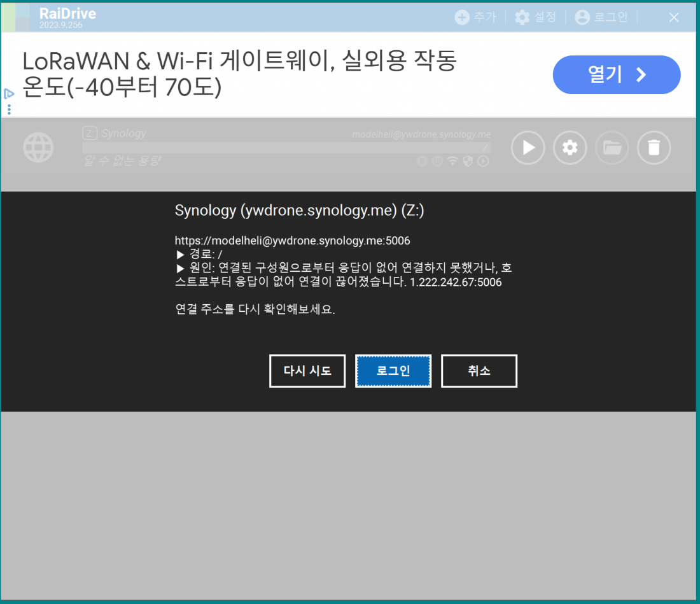Screen dimensions: 700x604
Task: Open the ad's three-dot options menu
Action: coord(9,109)
